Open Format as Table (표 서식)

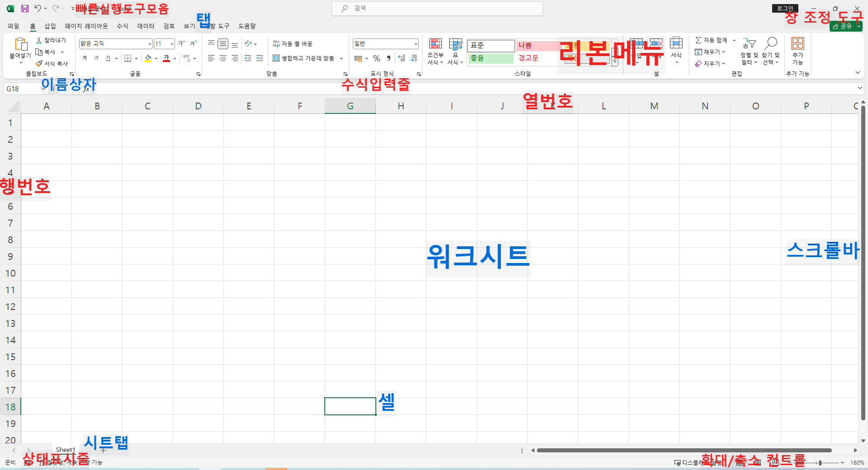[x=455, y=52]
